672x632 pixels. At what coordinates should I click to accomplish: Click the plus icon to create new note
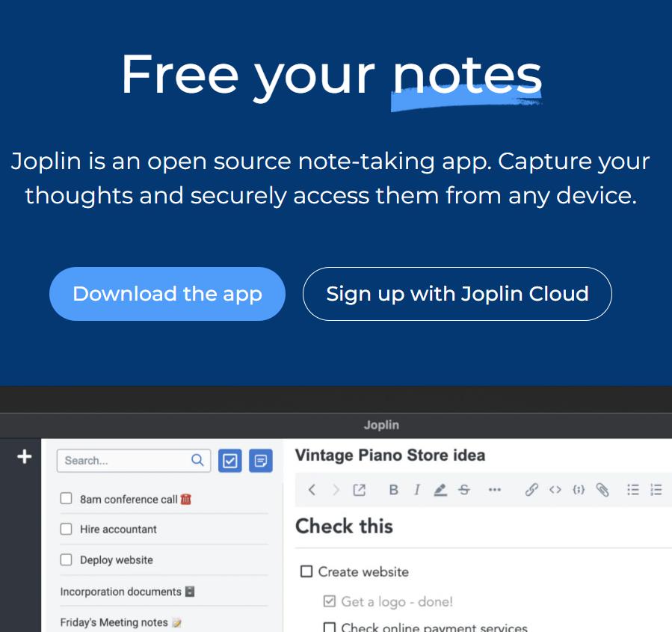click(x=23, y=458)
